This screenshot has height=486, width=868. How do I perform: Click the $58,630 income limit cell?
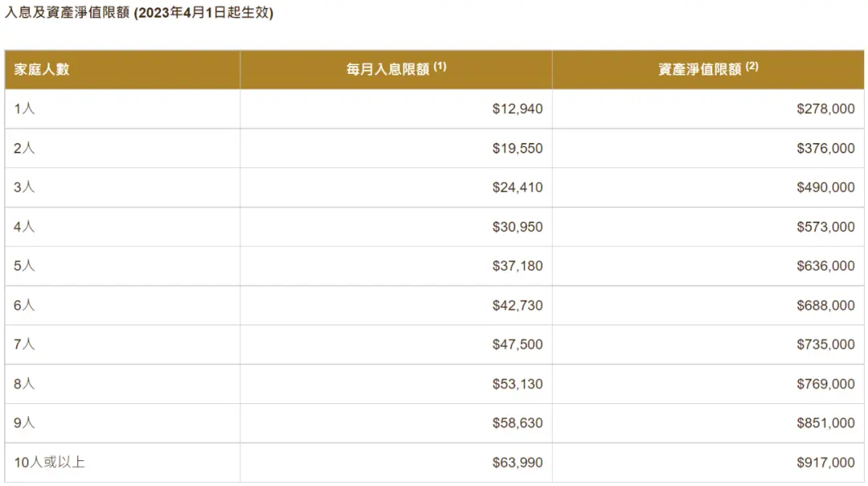tap(518, 423)
